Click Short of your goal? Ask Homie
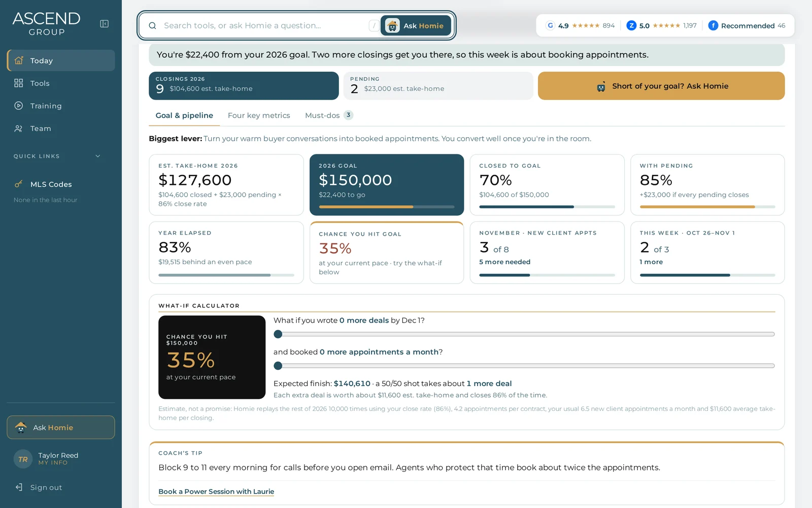This screenshot has height=508, width=812. point(661,86)
